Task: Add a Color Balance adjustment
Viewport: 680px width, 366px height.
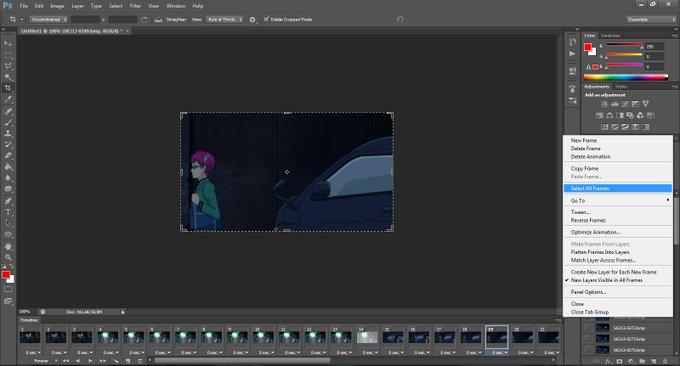Action: pyautogui.click(x=609, y=115)
